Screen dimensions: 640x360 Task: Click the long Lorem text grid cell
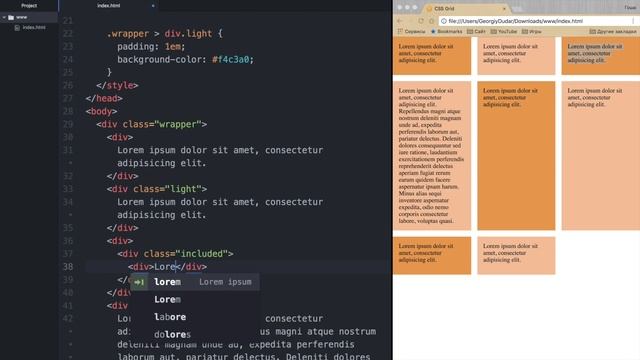point(432,156)
